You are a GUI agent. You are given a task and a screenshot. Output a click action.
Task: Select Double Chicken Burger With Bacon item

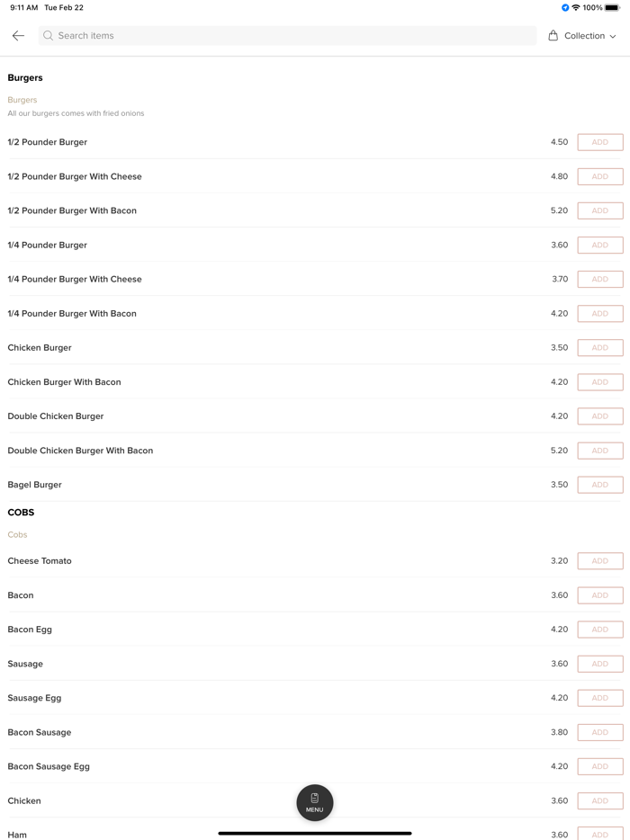(81, 451)
